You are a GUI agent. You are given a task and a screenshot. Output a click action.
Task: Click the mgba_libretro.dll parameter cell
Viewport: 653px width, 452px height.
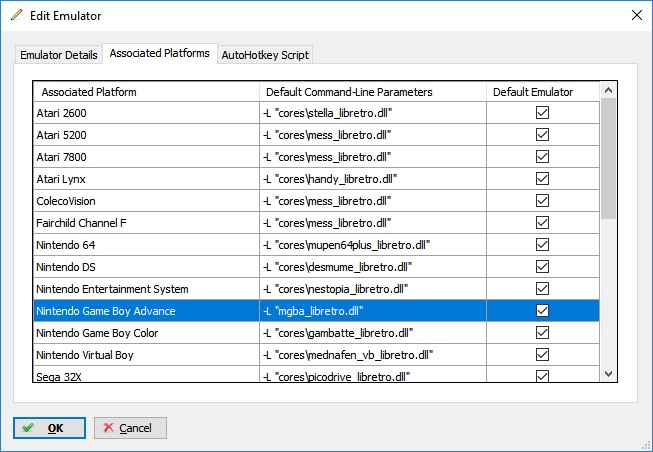click(373, 311)
